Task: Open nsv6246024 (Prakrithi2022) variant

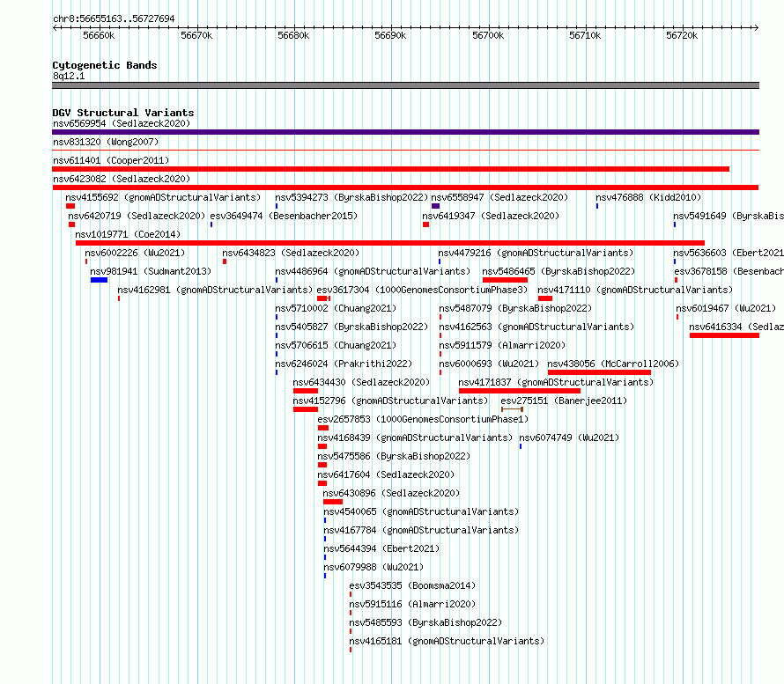Action: [x=344, y=364]
